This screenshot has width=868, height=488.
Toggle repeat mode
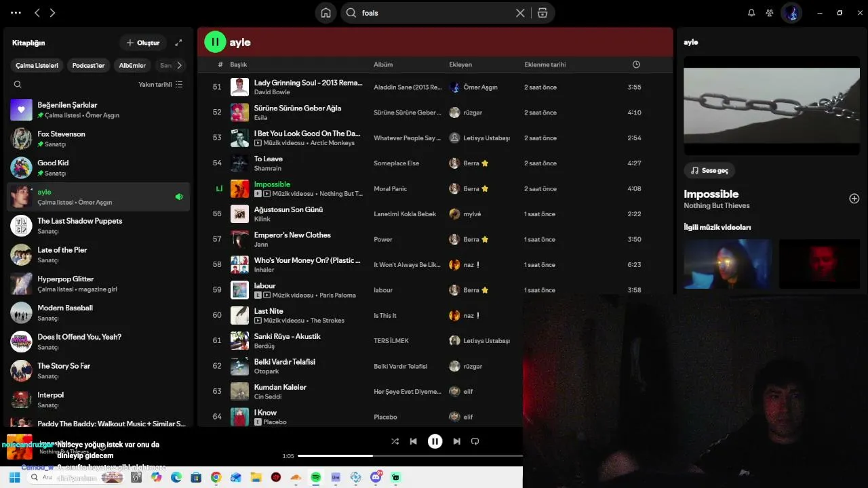pyautogui.click(x=475, y=441)
